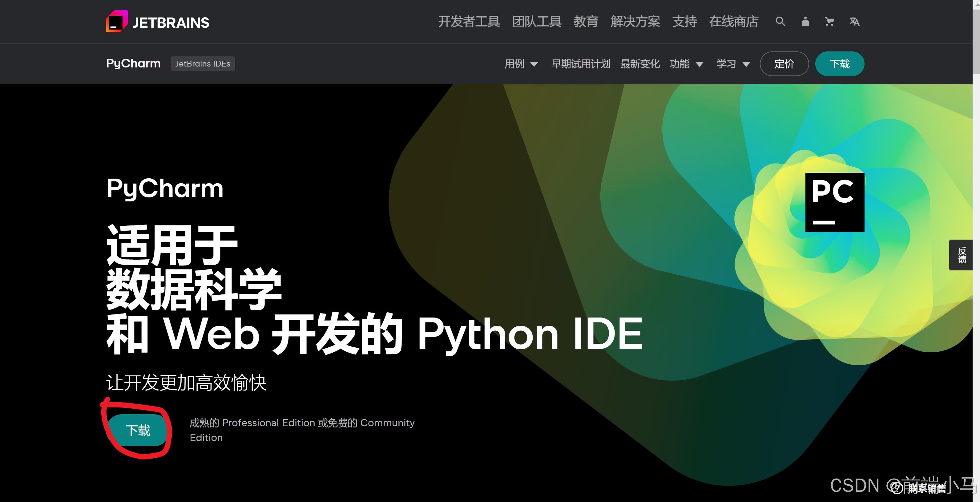Image resolution: width=980 pixels, height=502 pixels.
Task: Expand the 用例 dropdown
Action: [x=521, y=64]
